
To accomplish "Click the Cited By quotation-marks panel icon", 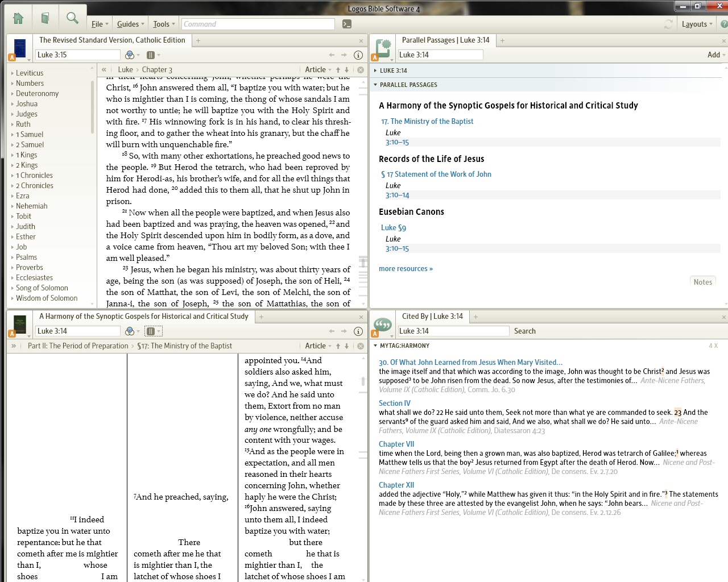I will 382,324.
